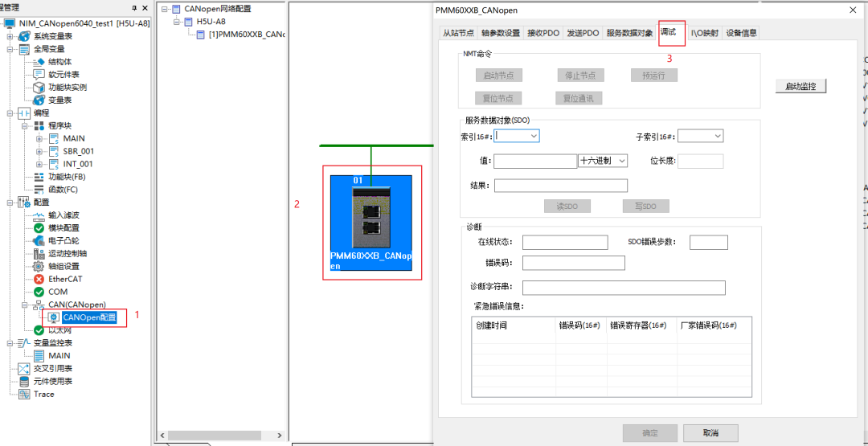The height and width of the screenshot is (446, 868).
Task: Click the 读SDO button
Action: pos(567,207)
